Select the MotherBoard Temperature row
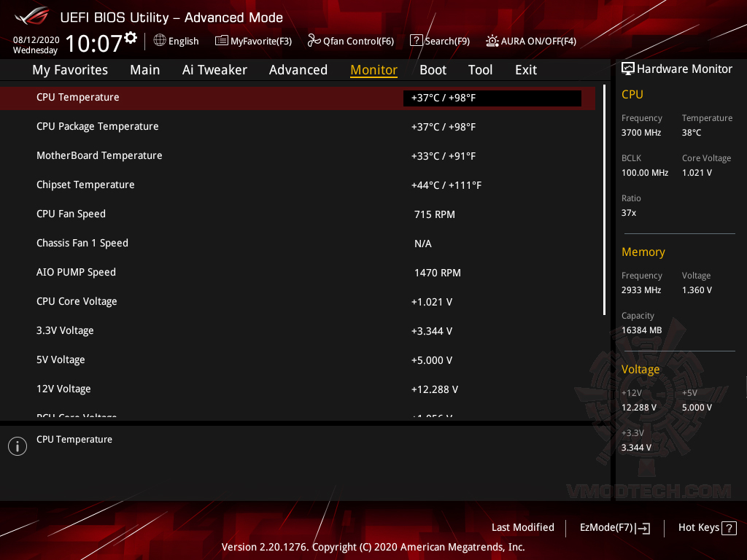 click(298, 156)
